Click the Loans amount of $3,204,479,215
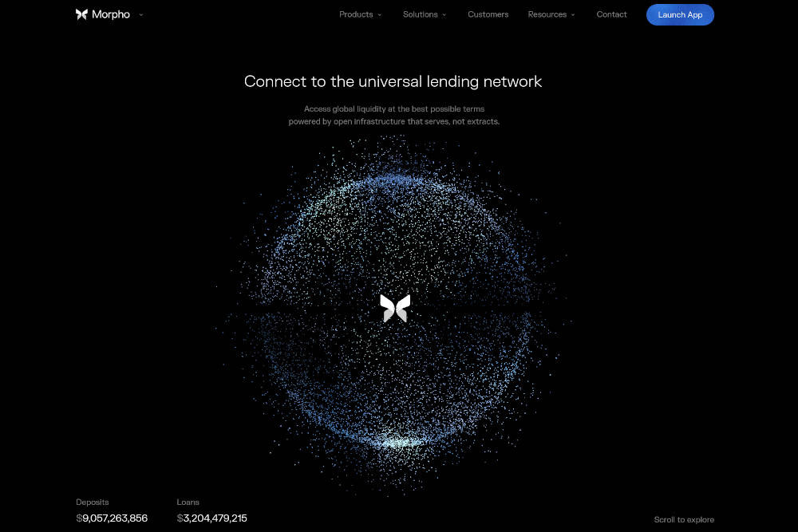The width and height of the screenshot is (798, 532). pos(211,518)
